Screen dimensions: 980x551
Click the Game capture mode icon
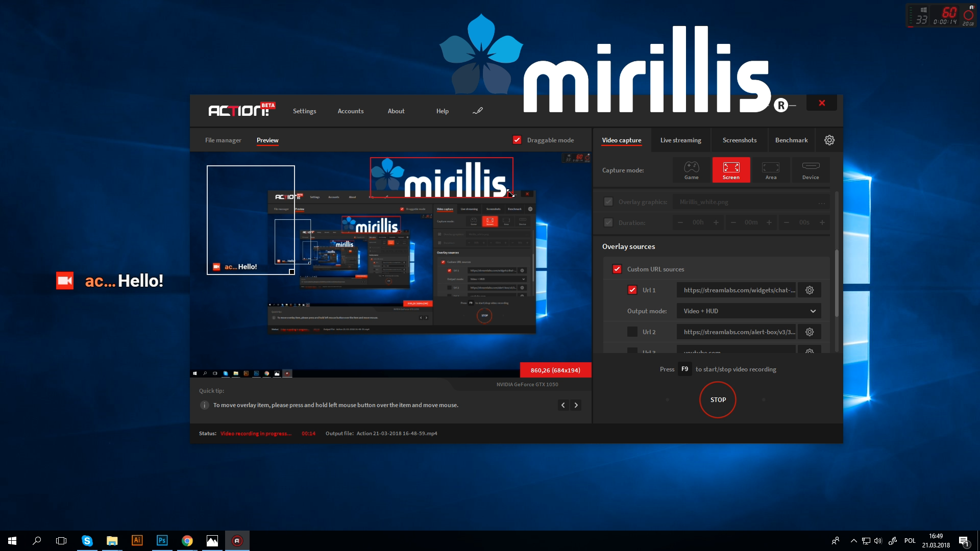pos(691,169)
